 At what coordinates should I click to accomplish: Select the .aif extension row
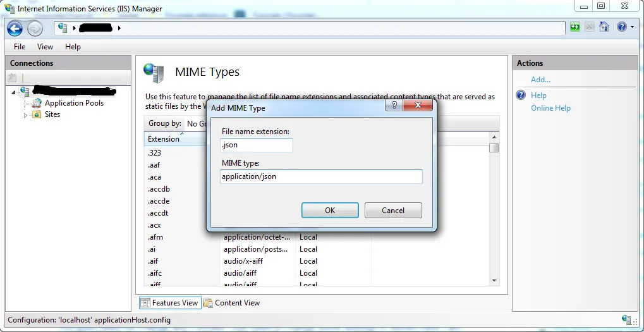(153, 261)
